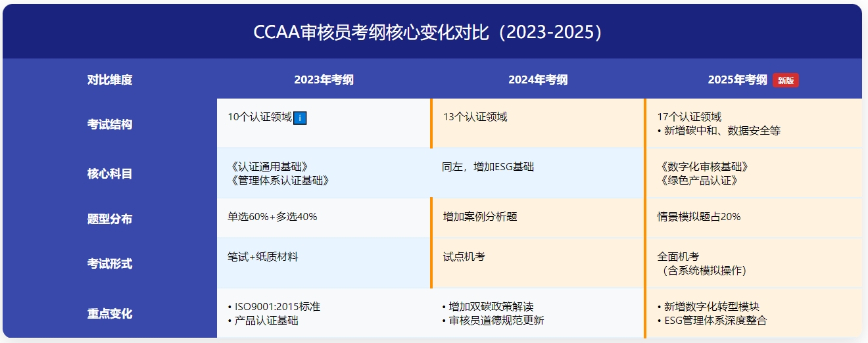
Task: Select the 题型分布 row label
Action: (110, 219)
